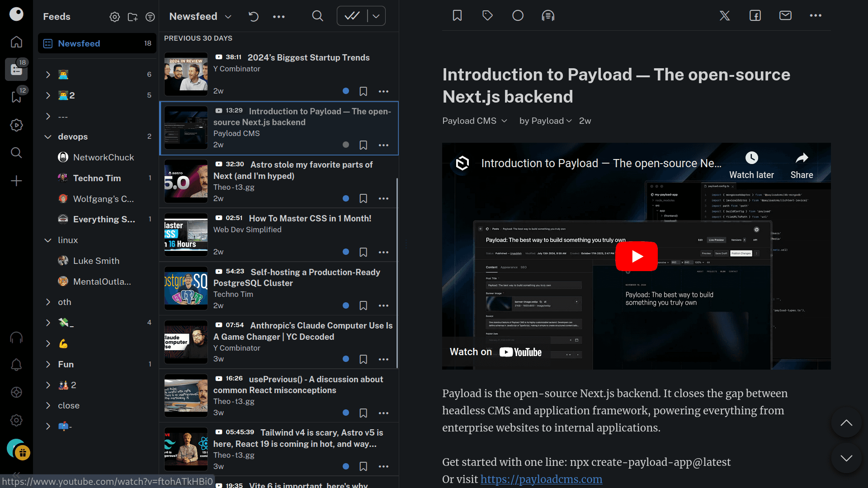The image size is (868, 488).
Task: Refresh the Newsfeed list
Action: [254, 16]
